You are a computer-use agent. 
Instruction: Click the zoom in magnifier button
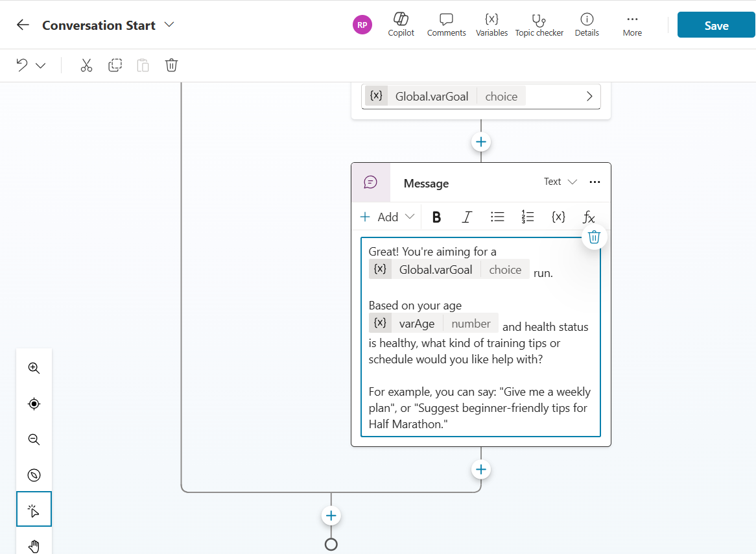[x=34, y=368]
